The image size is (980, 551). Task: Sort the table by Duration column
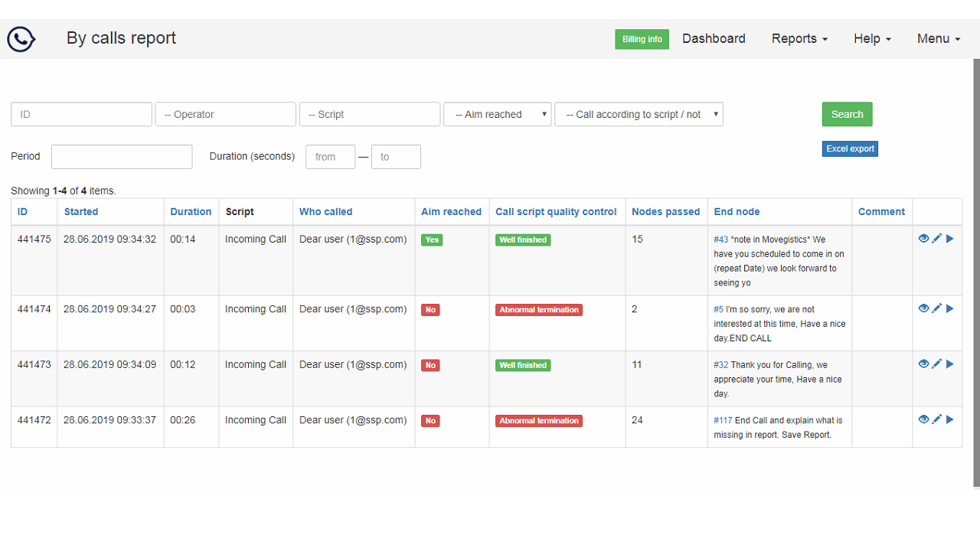(191, 212)
